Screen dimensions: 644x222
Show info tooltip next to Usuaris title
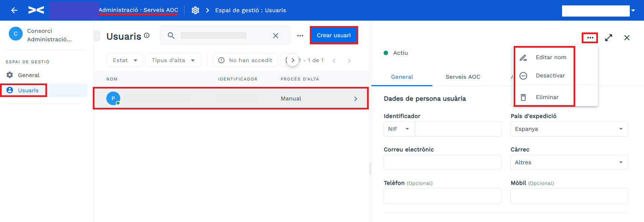click(147, 35)
